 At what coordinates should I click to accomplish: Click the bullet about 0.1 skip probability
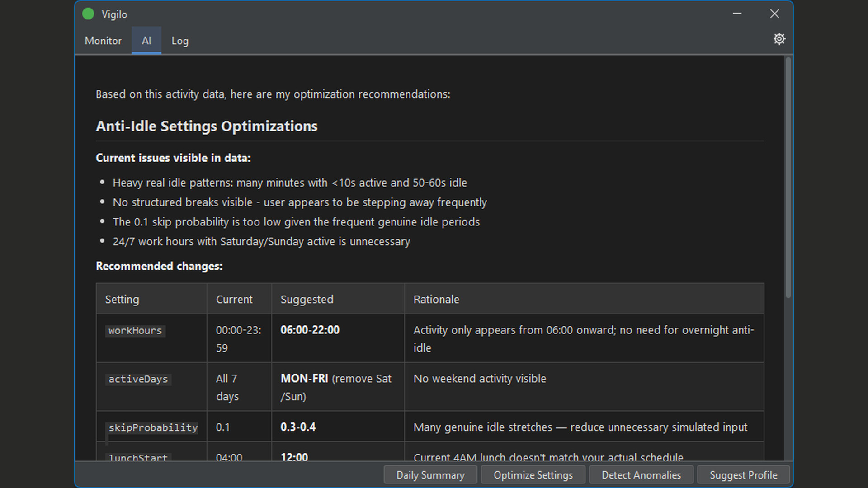[296, 222]
